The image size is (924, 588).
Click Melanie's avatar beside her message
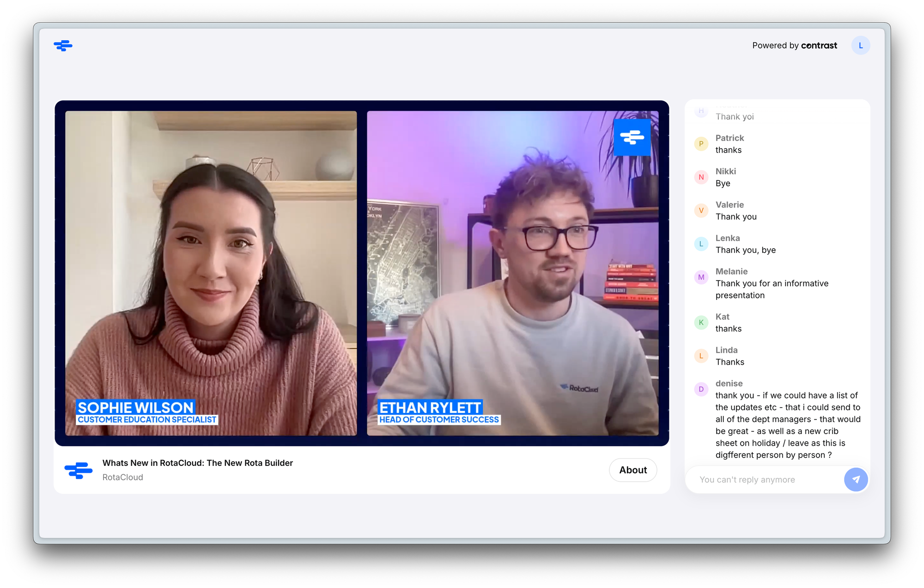(x=701, y=277)
